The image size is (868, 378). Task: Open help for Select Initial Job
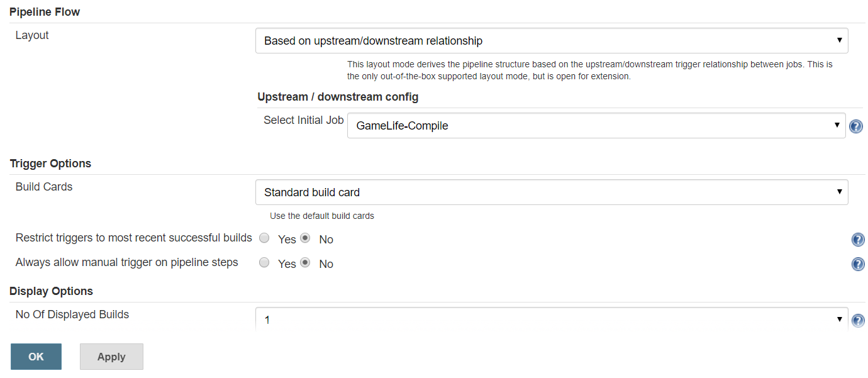point(856,126)
